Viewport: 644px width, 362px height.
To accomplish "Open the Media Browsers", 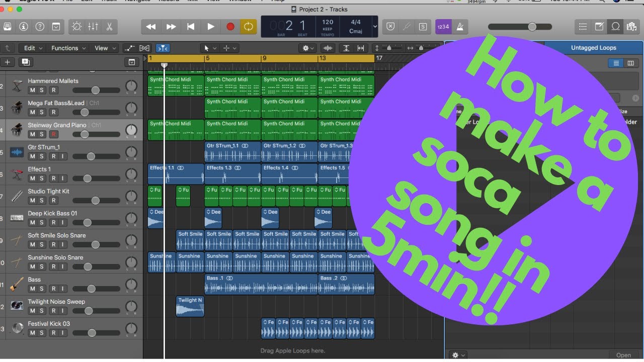I will click(631, 27).
